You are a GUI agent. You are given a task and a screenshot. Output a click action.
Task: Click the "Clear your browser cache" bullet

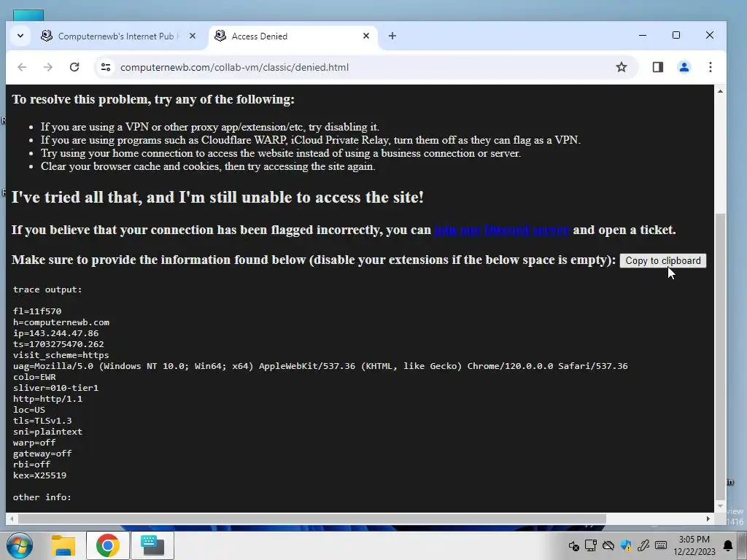208,167
